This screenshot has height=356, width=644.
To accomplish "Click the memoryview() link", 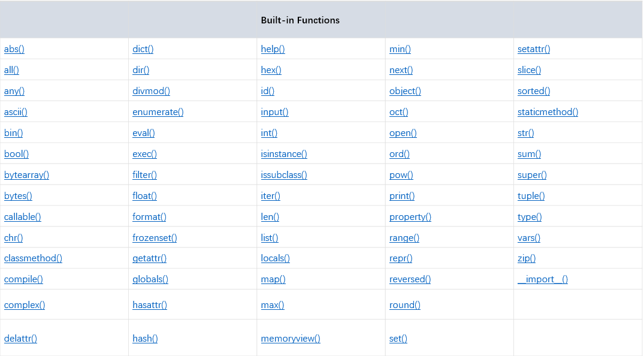I will tap(291, 339).
